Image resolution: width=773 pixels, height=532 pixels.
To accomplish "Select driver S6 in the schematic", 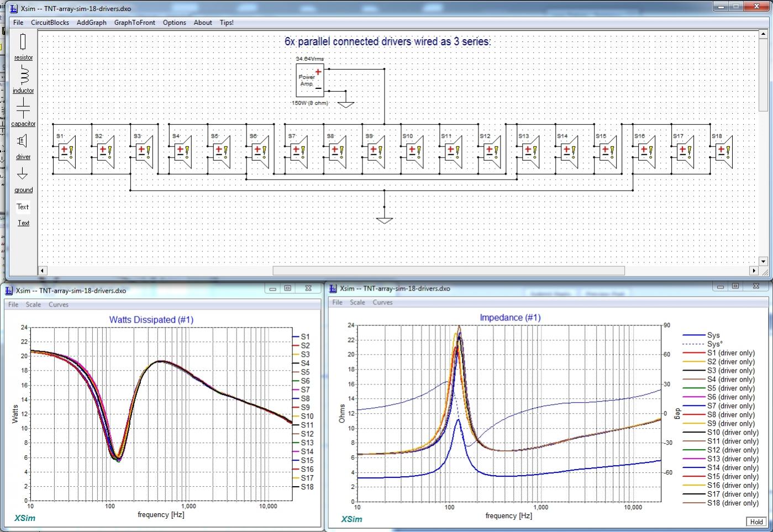I will point(260,151).
